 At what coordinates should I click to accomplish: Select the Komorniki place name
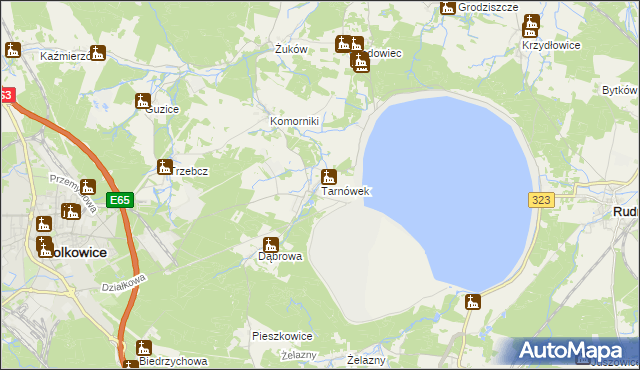[294, 121]
